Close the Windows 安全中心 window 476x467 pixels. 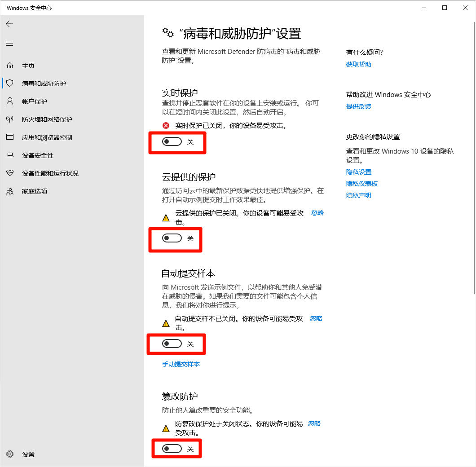point(465,8)
